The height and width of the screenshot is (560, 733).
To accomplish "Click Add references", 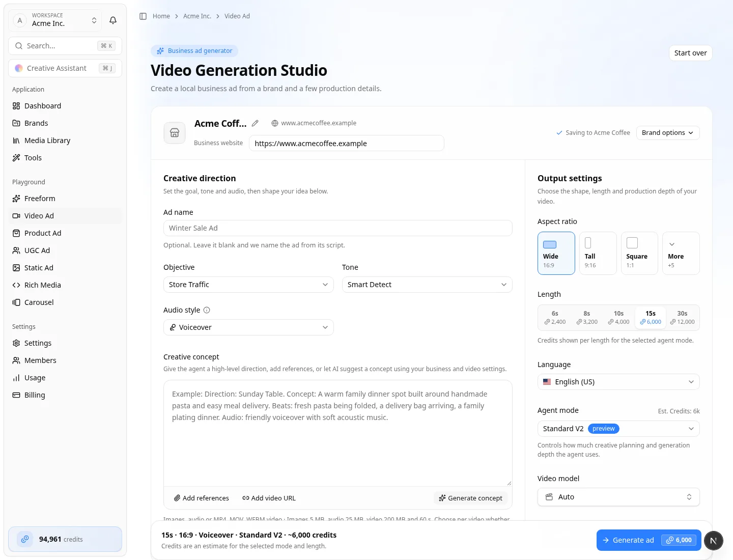I will tap(202, 498).
